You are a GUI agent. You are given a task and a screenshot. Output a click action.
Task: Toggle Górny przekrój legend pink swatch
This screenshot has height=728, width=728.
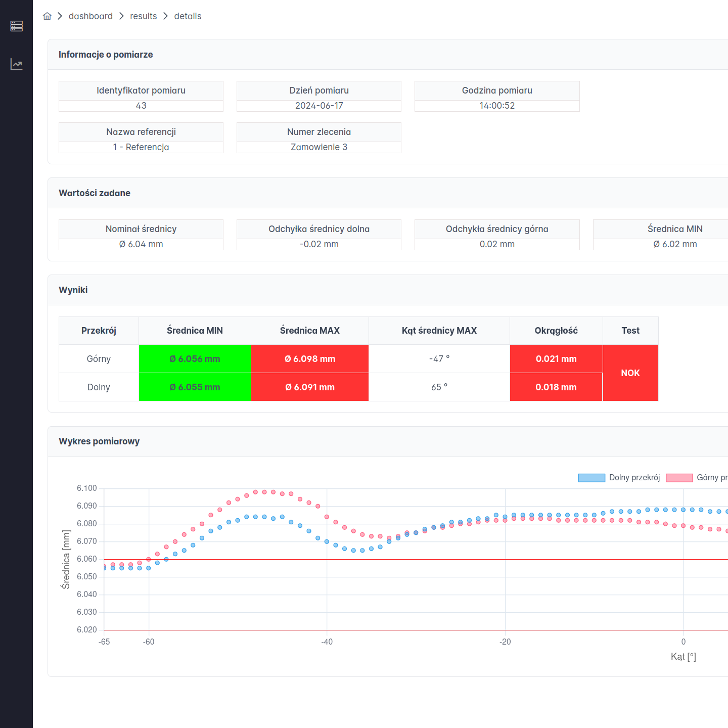point(679,478)
